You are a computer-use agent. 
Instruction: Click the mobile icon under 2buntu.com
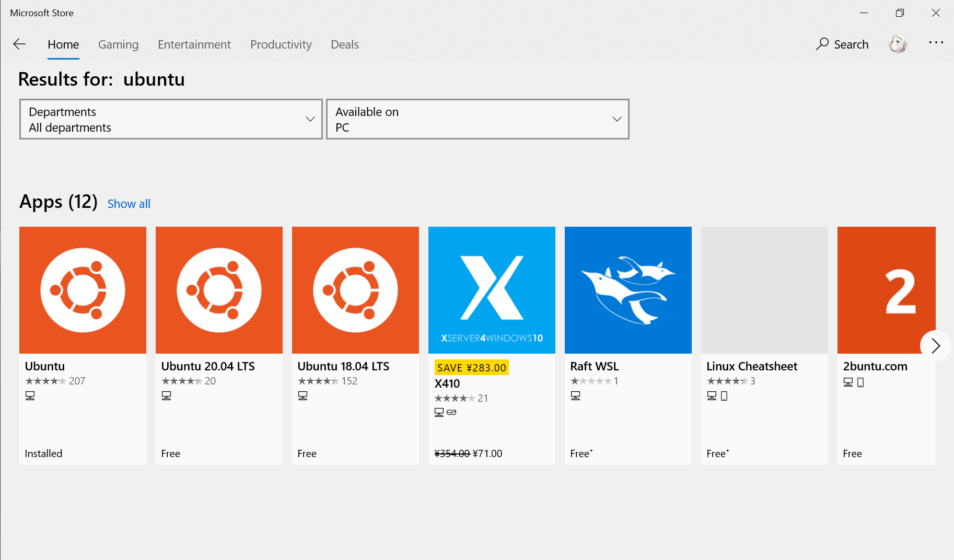(x=860, y=382)
